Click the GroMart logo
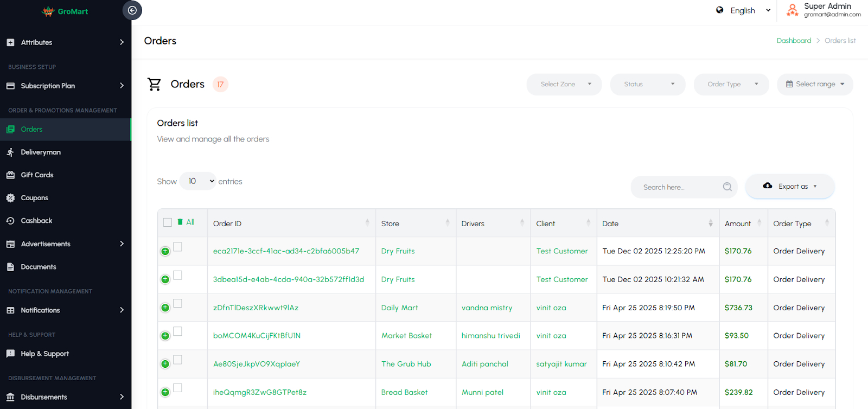Screen dimensions: 868x409 pyautogui.click(x=65, y=11)
